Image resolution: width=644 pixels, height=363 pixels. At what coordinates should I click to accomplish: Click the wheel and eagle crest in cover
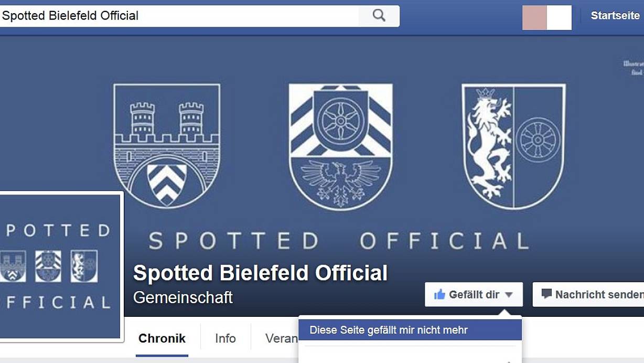coord(340,147)
